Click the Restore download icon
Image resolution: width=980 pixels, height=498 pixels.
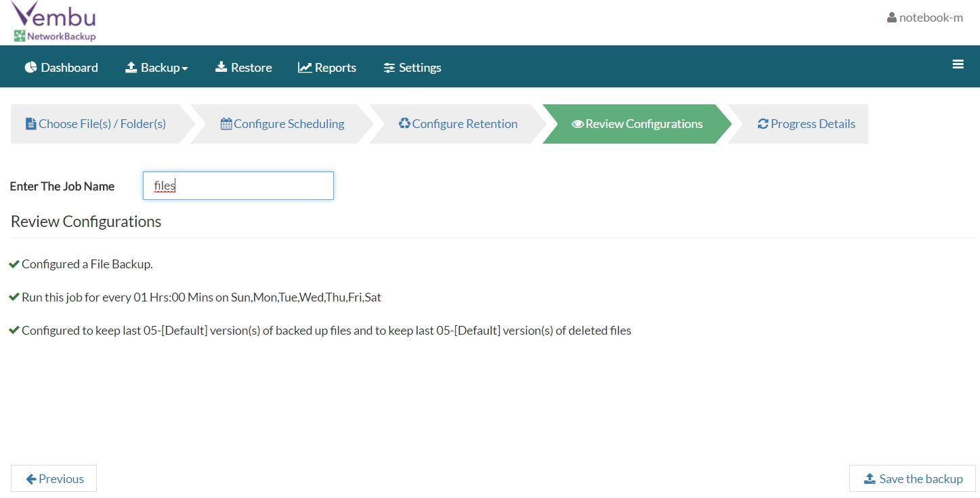pos(222,66)
